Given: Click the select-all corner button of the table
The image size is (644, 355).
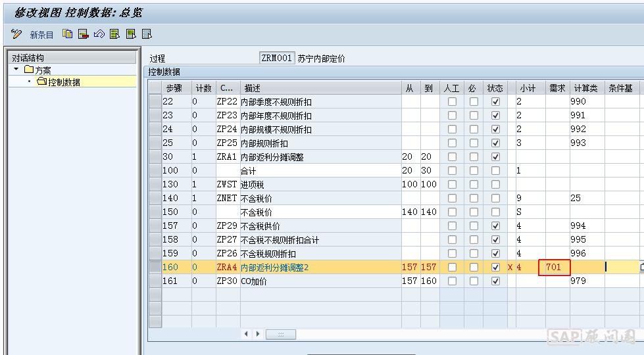Looking at the screenshot, I should click(x=155, y=88).
